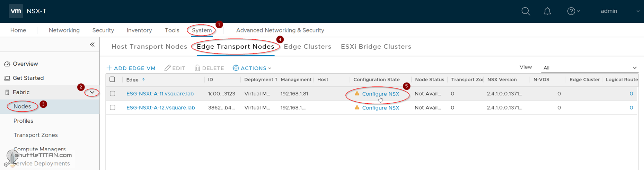
Task: Click Configure NSX link for ESG-NSXt-A-12
Action: tap(380, 108)
